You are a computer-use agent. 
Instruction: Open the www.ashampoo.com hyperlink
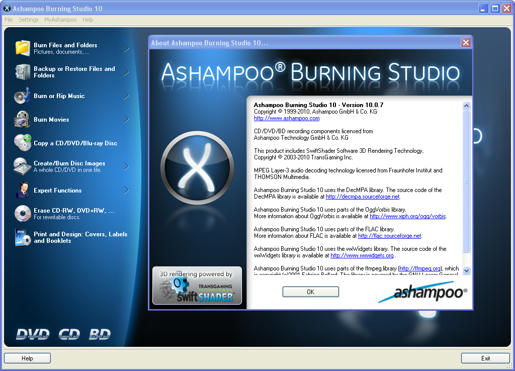point(287,118)
